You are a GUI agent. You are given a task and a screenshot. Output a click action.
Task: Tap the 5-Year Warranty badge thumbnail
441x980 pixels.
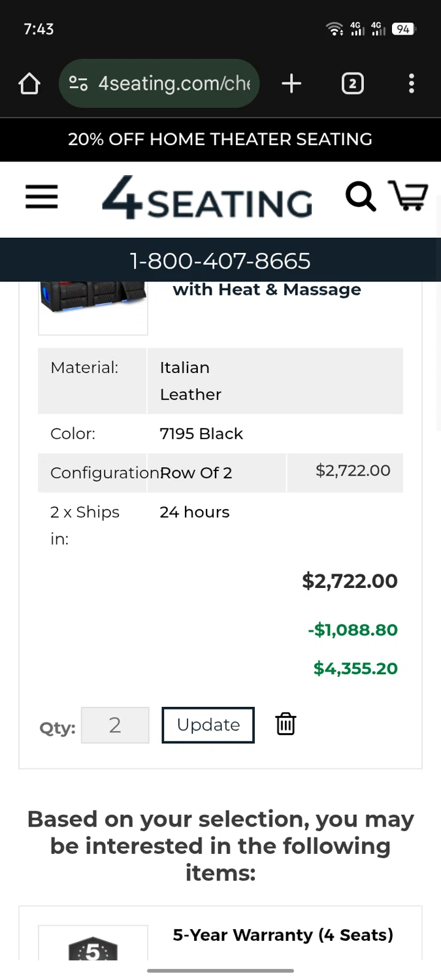pos(93,946)
